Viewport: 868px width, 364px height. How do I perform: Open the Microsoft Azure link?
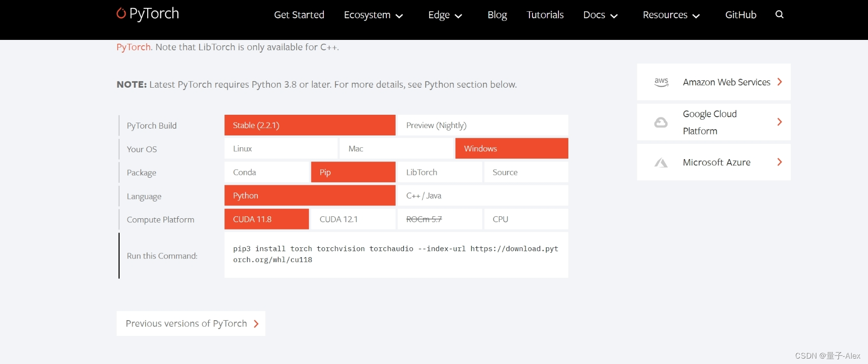pos(714,162)
